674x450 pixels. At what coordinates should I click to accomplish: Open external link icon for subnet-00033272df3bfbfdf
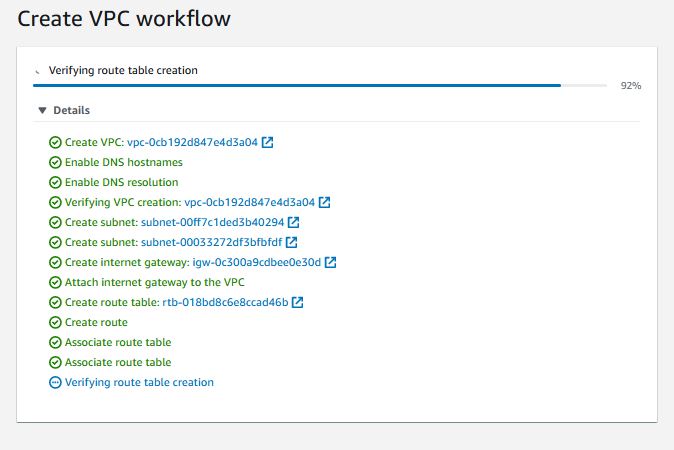click(292, 242)
